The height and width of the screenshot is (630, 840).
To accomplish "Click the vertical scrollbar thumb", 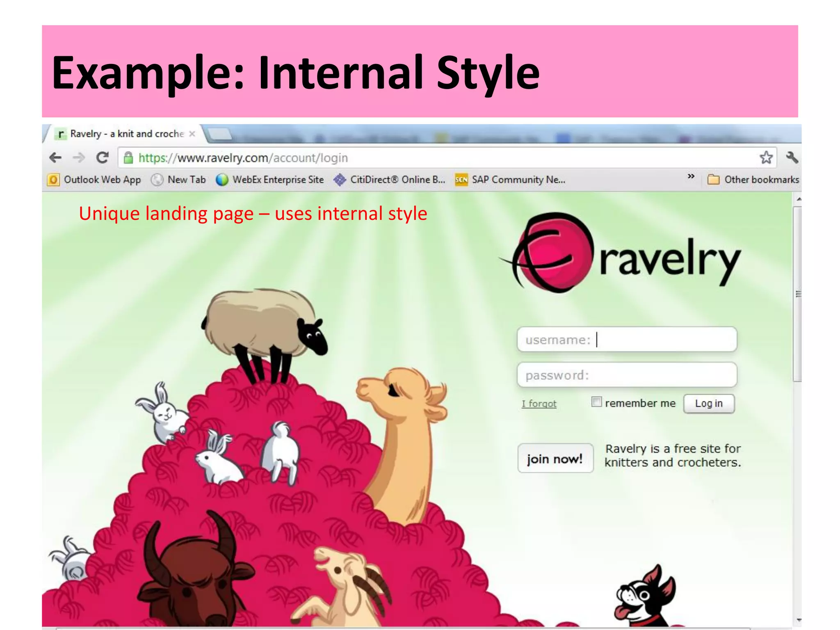I will pos(797,294).
